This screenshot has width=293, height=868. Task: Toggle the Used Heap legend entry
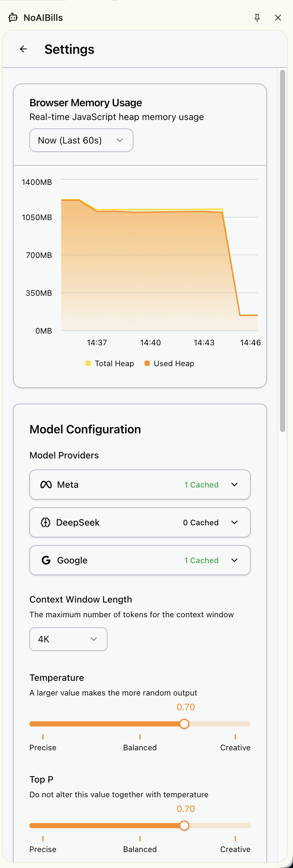[170, 363]
